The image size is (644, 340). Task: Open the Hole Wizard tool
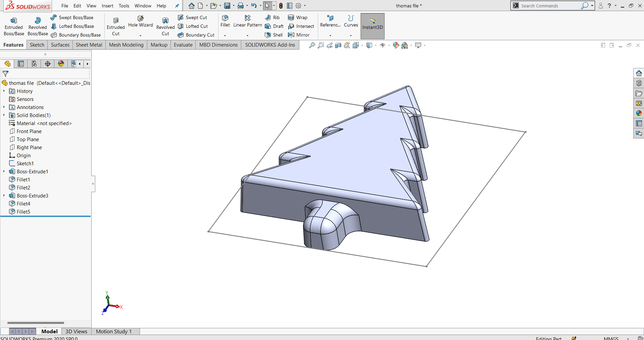140,21
